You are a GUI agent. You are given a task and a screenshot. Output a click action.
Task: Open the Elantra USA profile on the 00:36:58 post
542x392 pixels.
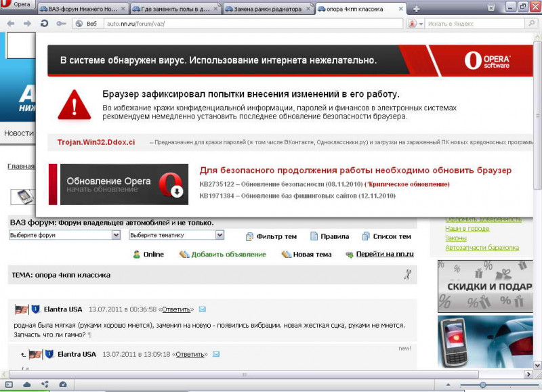[x=63, y=309]
